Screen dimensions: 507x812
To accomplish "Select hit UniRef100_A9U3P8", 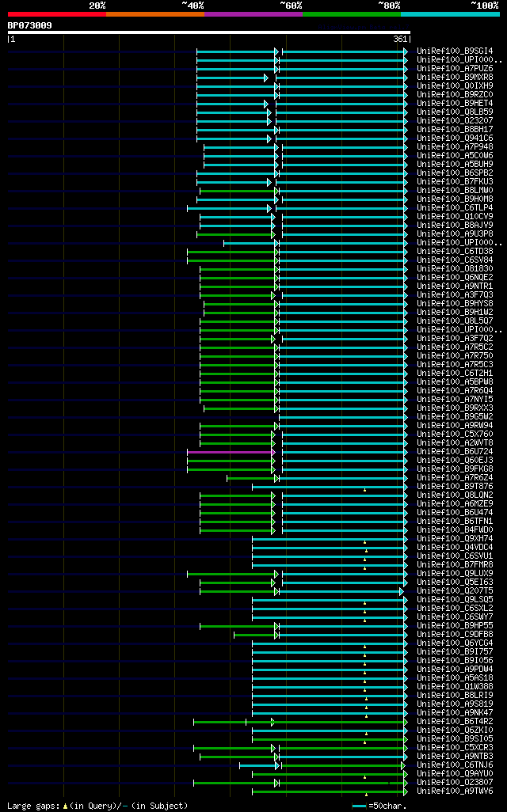I will coord(456,234).
